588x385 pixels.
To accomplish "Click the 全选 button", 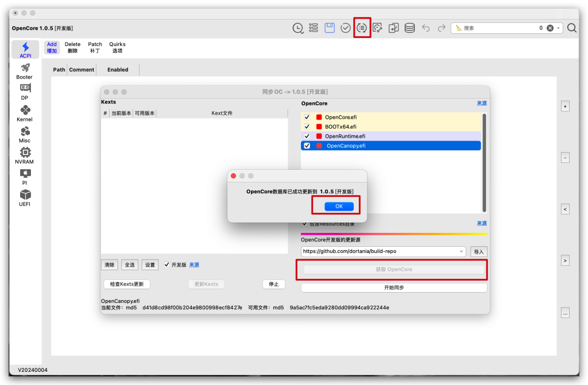I will pyautogui.click(x=130, y=265).
